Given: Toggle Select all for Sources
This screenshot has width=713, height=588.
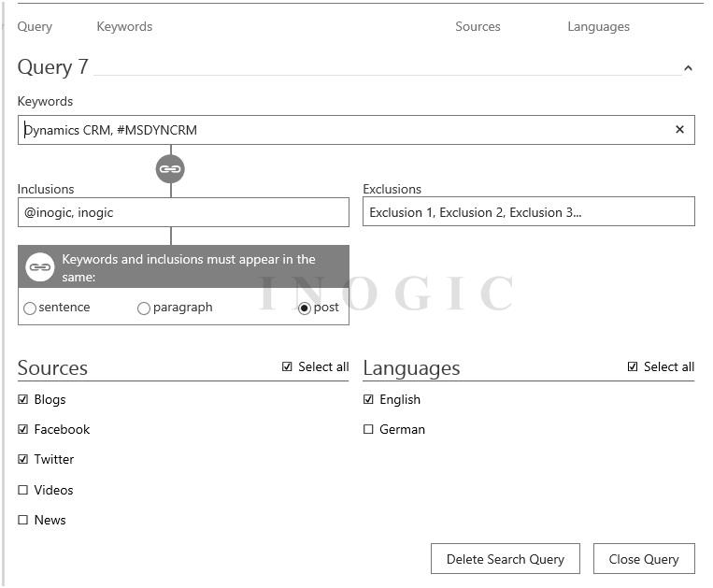Looking at the screenshot, I should pyautogui.click(x=287, y=366).
